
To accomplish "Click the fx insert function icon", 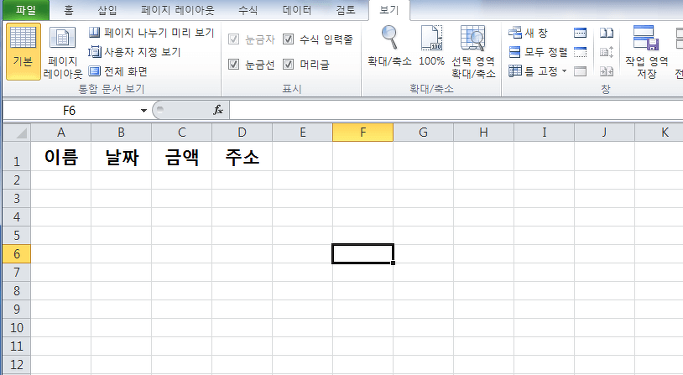I will pyautogui.click(x=218, y=110).
